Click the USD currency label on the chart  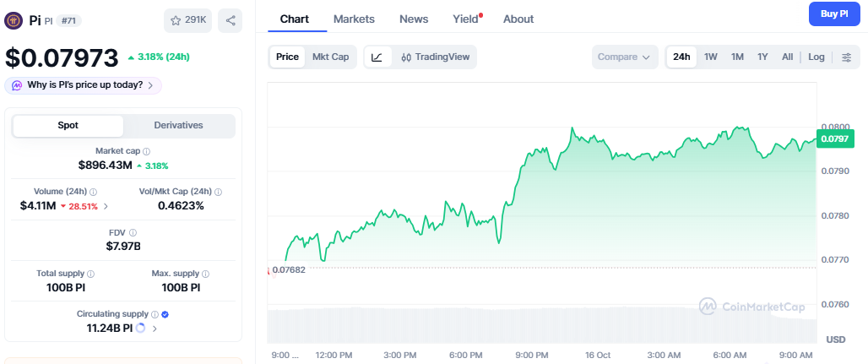[835, 339]
